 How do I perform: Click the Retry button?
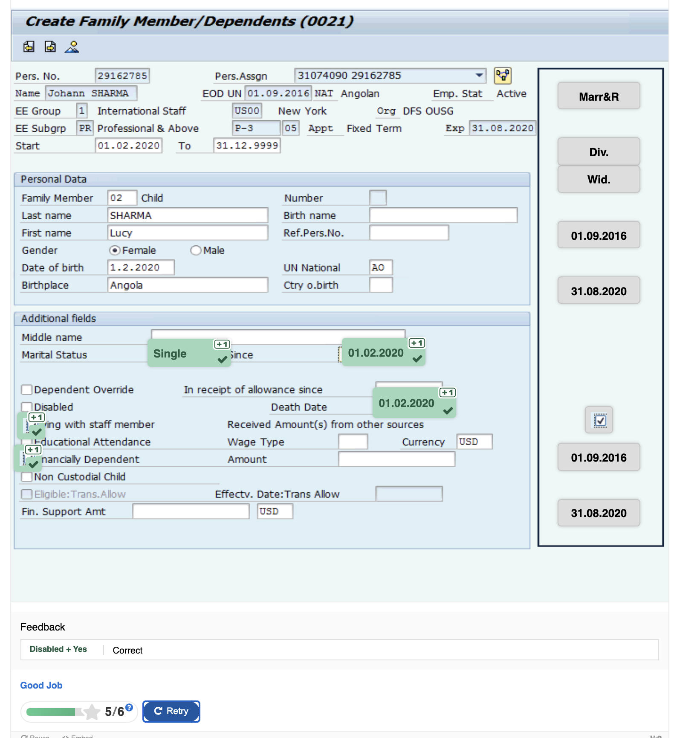pyautogui.click(x=171, y=711)
